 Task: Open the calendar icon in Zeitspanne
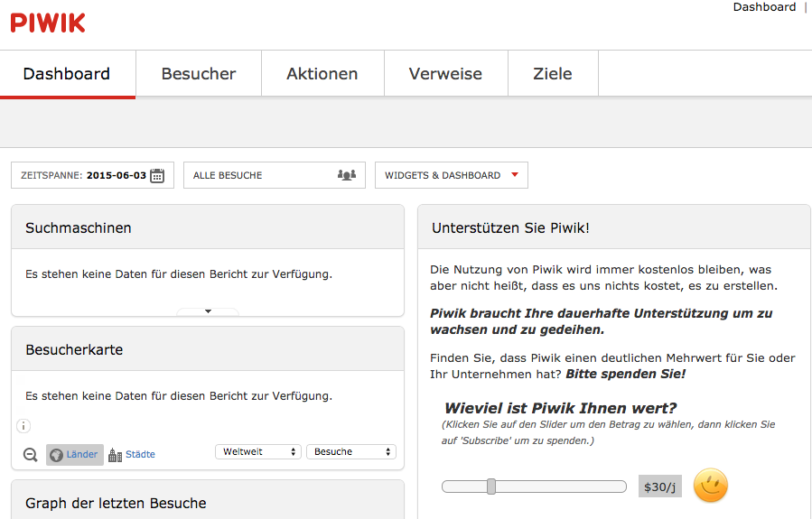click(157, 175)
